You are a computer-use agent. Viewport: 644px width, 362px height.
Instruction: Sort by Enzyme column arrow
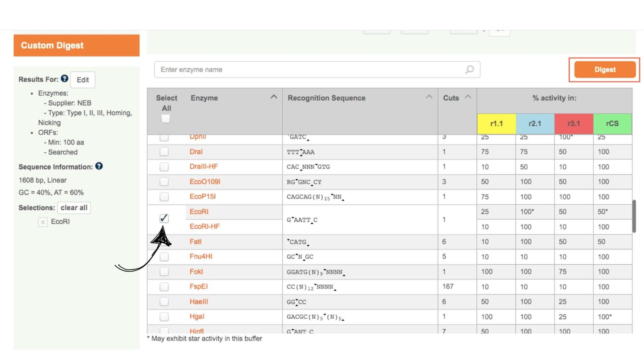pyautogui.click(x=274, y=97)
